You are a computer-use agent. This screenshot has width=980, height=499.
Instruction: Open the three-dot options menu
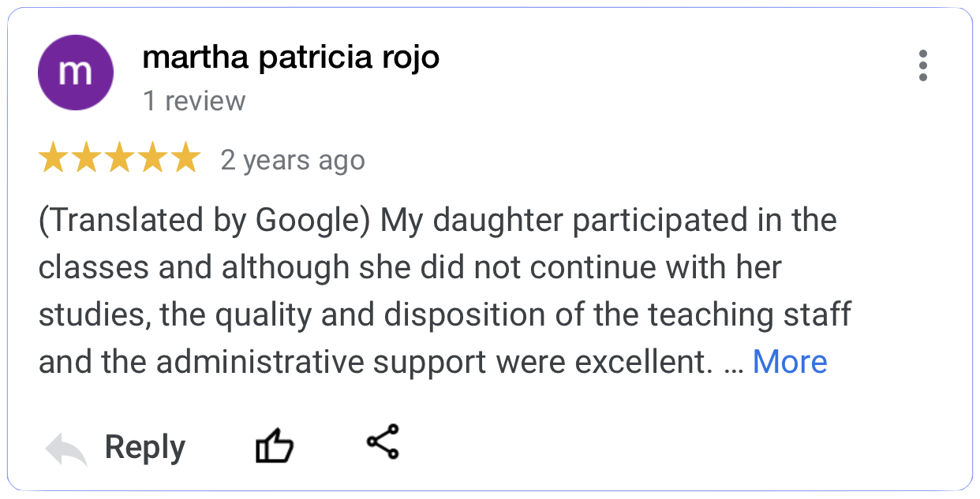click(922, 65)
